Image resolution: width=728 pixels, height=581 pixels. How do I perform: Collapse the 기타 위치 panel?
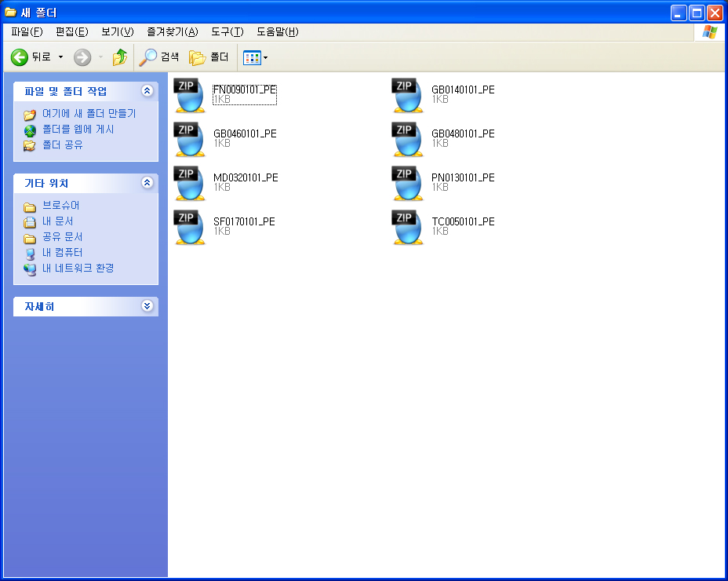(x=147, y=183)
